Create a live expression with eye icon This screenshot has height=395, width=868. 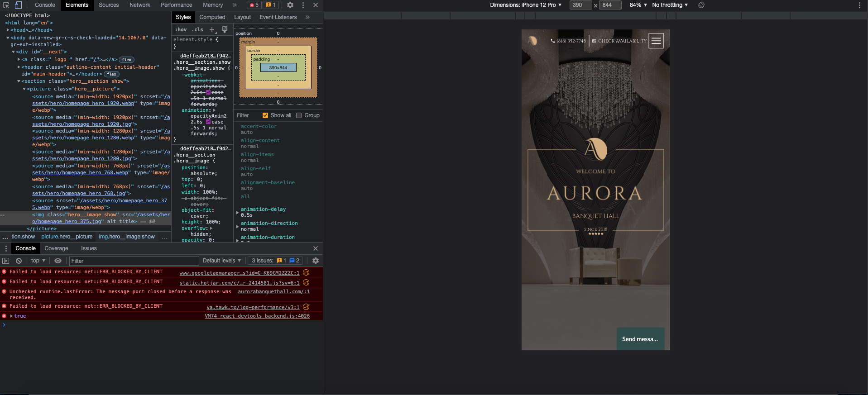click(x=58, y=261)
